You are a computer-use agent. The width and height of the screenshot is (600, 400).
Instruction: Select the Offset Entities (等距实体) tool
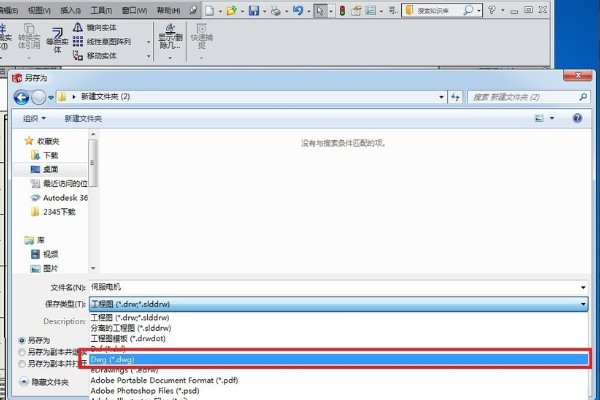click(x=57, y=39)
